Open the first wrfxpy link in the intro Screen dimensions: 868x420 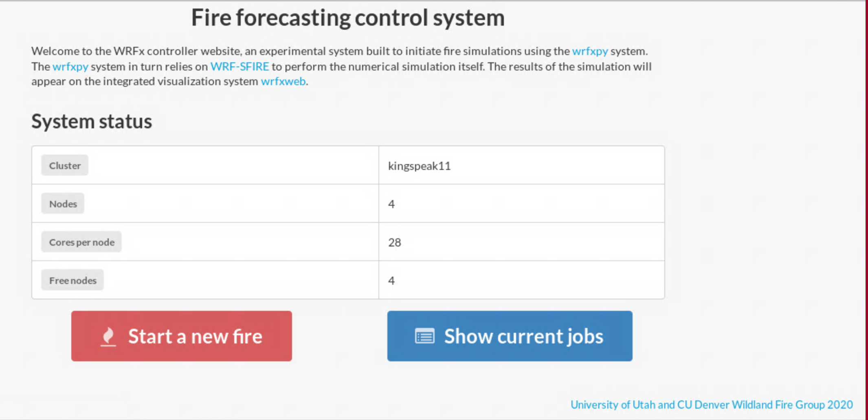point(590,51)
